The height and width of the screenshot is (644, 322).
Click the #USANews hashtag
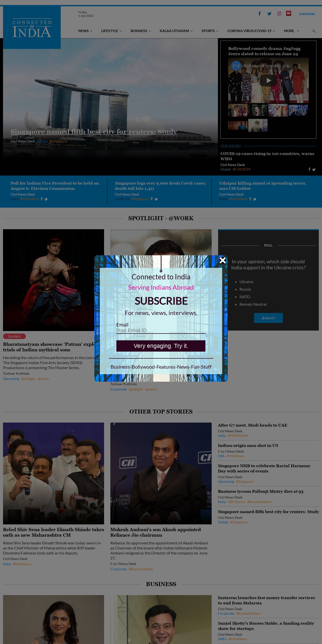click(235, 456)
